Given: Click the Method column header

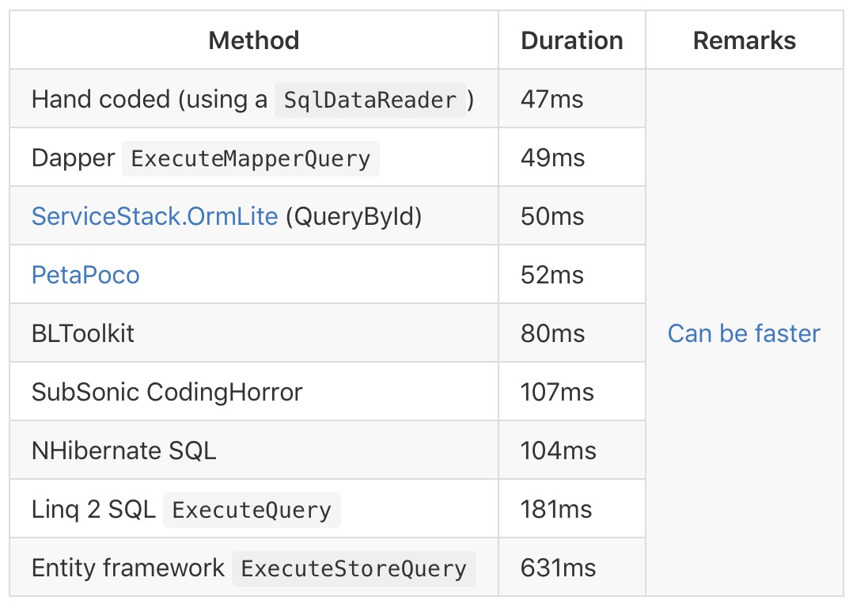Looking at the screenshot, I should 254,40.
